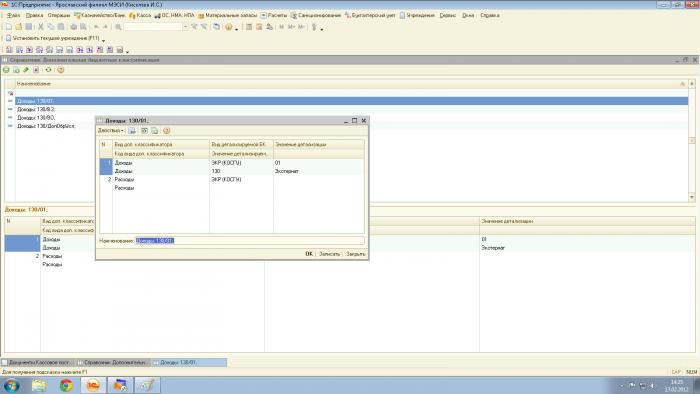This screenshot has width=700, height=394.
Task: Click Записать button in dialog
Action: coord(329,254)
